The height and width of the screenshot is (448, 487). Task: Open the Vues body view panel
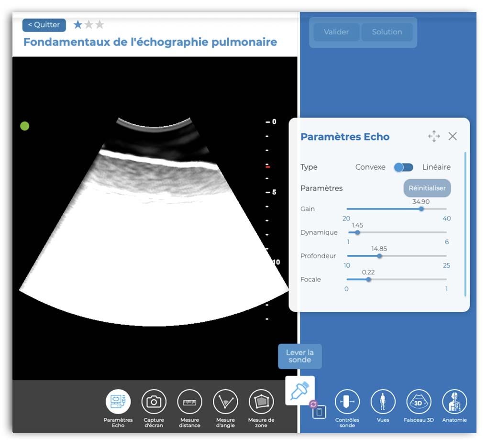(x=383, y=402)
